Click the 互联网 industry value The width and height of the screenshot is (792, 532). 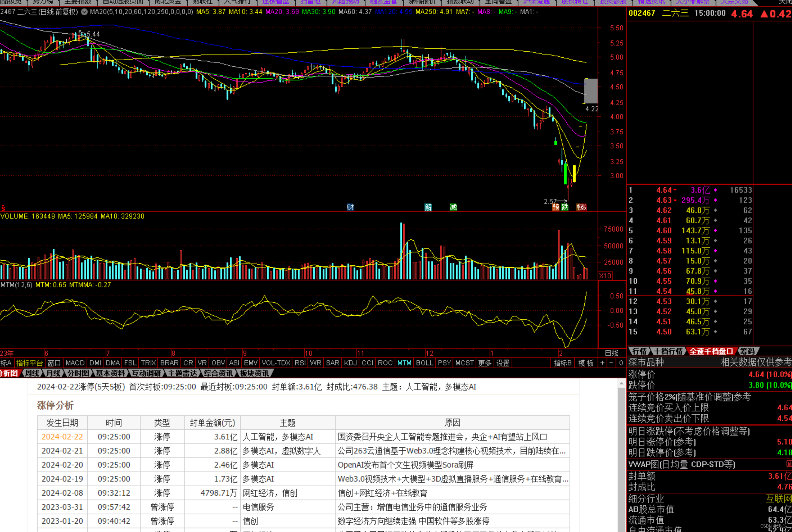pos(779,499)
